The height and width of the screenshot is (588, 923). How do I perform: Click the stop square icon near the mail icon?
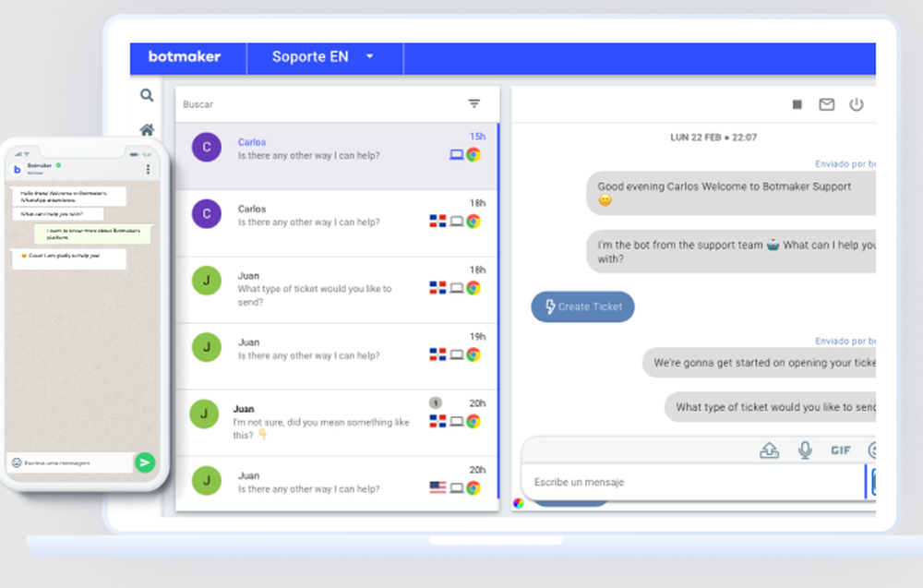coord(796,104)
